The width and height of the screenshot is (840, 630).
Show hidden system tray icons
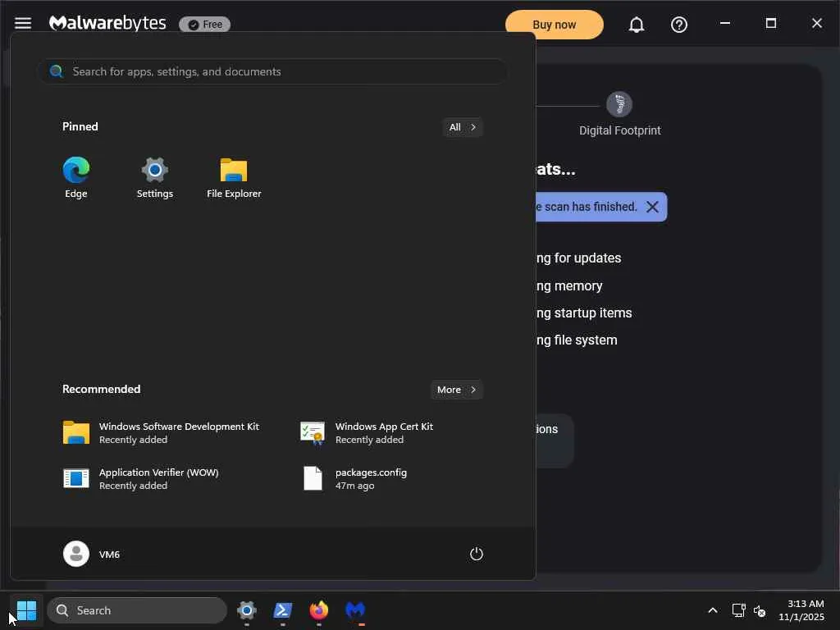pos(713,610)
